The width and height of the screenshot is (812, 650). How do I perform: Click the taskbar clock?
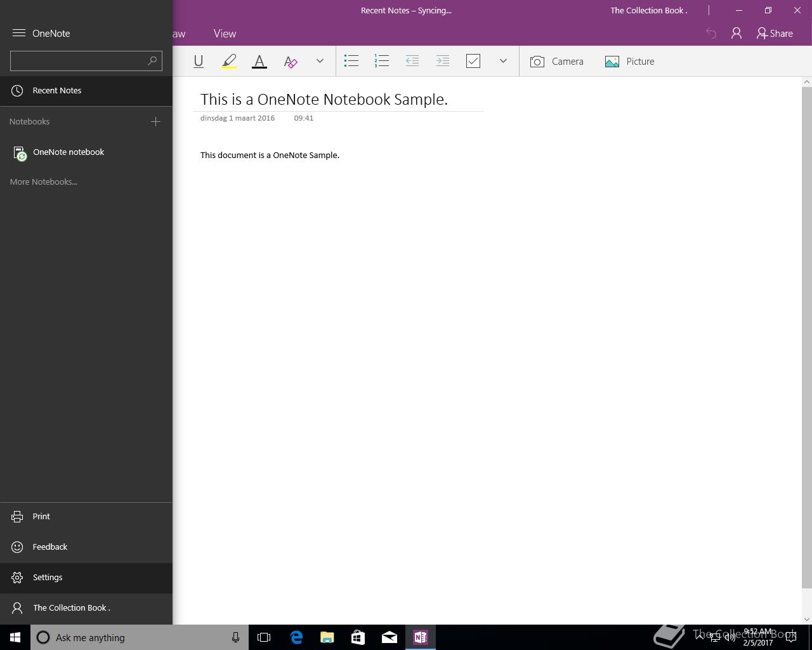click(758, 637)
